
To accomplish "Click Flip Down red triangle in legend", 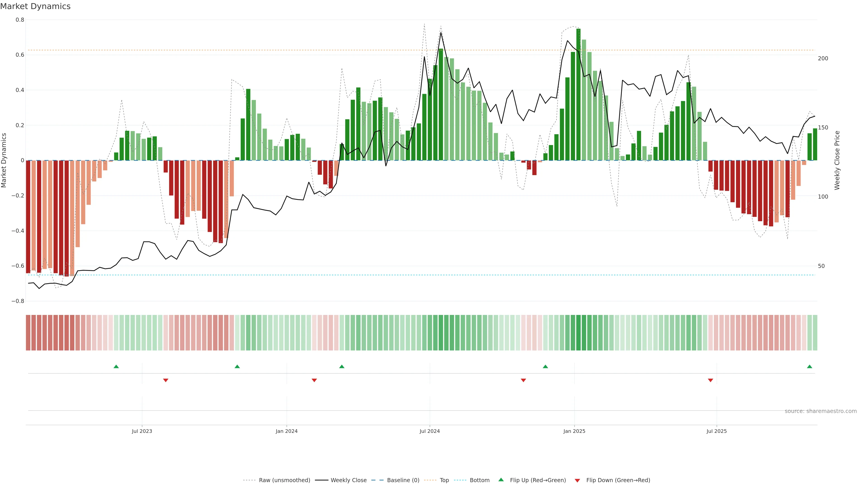I will pos(577,481).
